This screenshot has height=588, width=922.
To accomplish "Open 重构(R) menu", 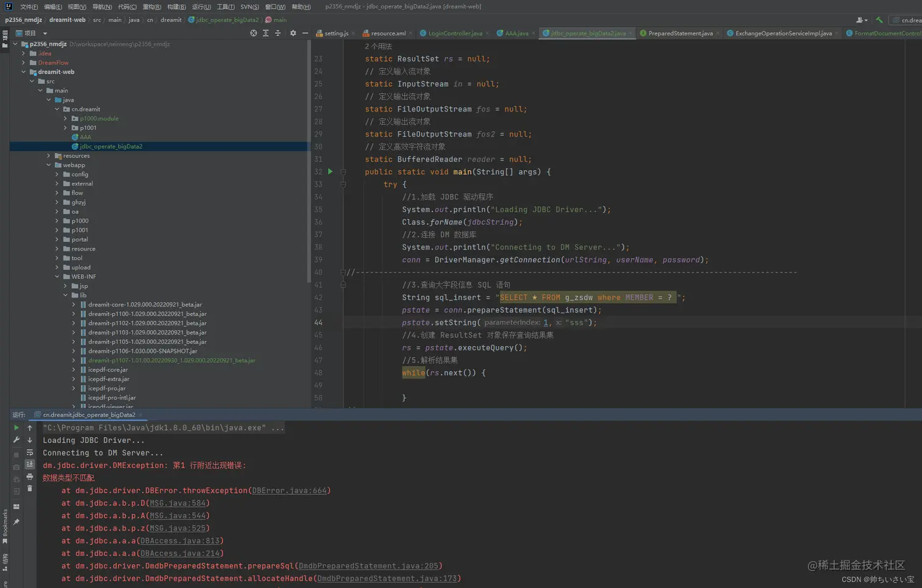I will click(x=152, y=7).
